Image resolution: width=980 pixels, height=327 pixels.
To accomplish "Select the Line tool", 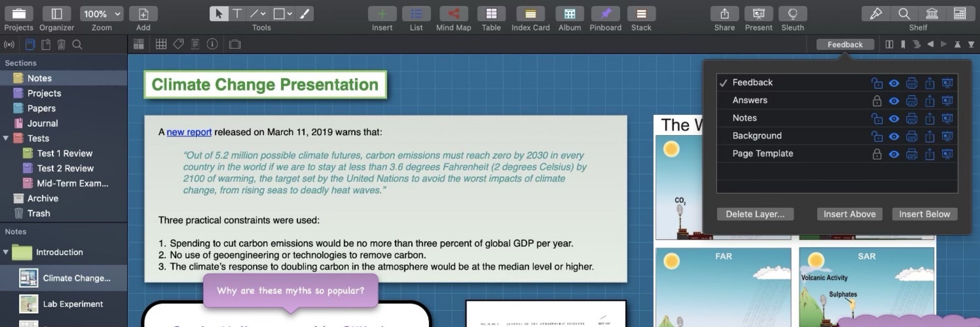I will pos(254,14).
